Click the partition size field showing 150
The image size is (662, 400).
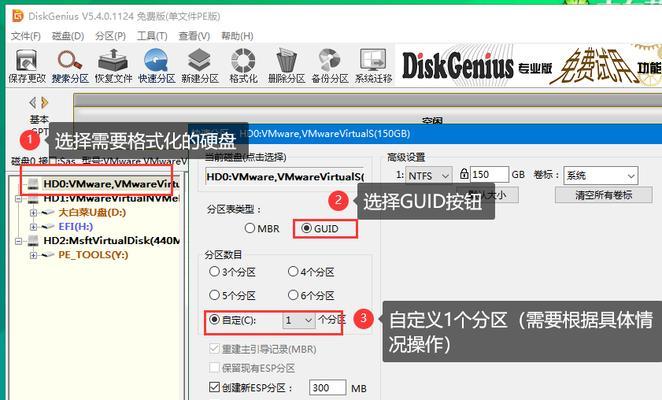click(x=489, y=174)
